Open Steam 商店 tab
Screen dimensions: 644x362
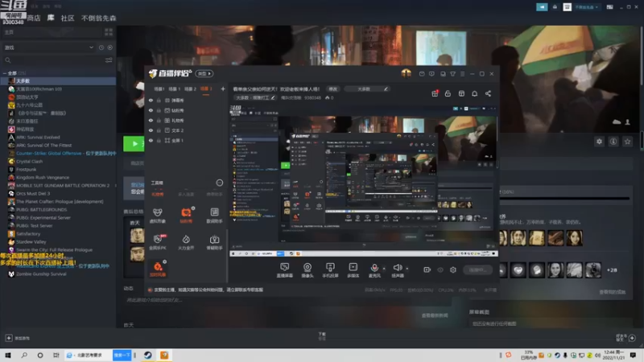(x=34, y=18)
